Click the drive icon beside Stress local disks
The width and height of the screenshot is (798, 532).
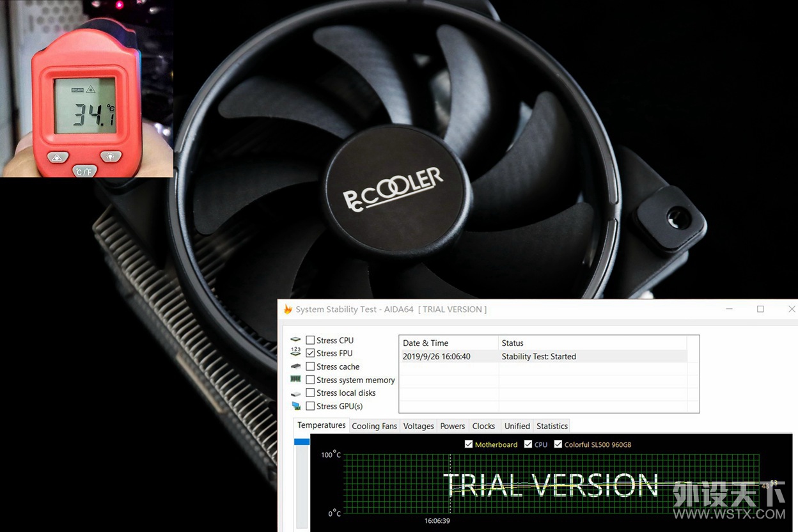[x=295, y=393]
